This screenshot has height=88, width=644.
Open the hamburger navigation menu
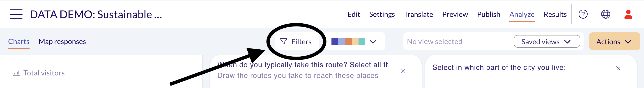coord(16,14)
